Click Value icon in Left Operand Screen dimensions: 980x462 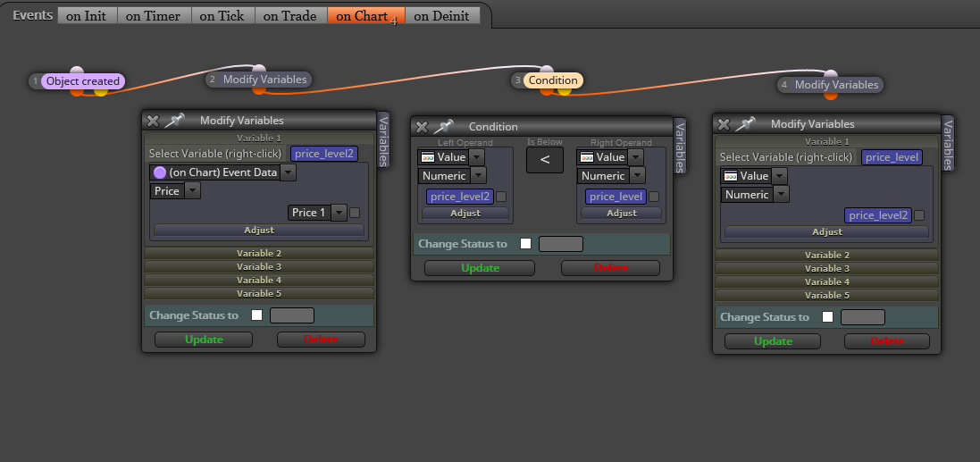click(x=428, y=157)
